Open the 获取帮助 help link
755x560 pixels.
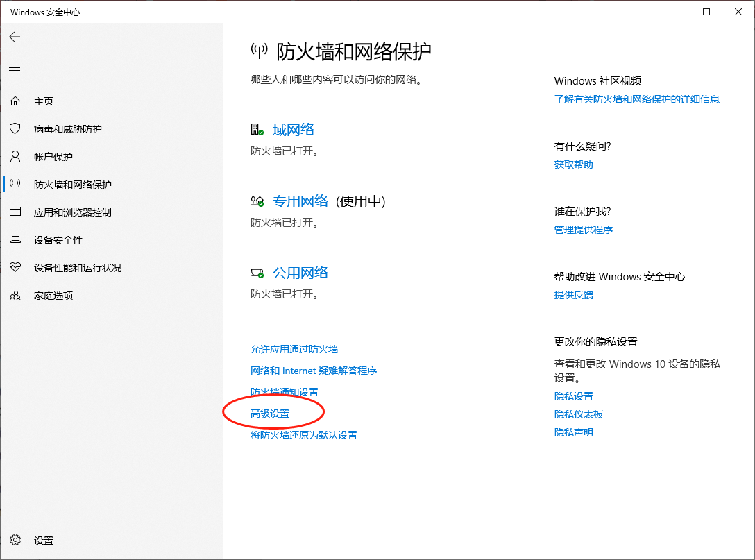[573, 164]
